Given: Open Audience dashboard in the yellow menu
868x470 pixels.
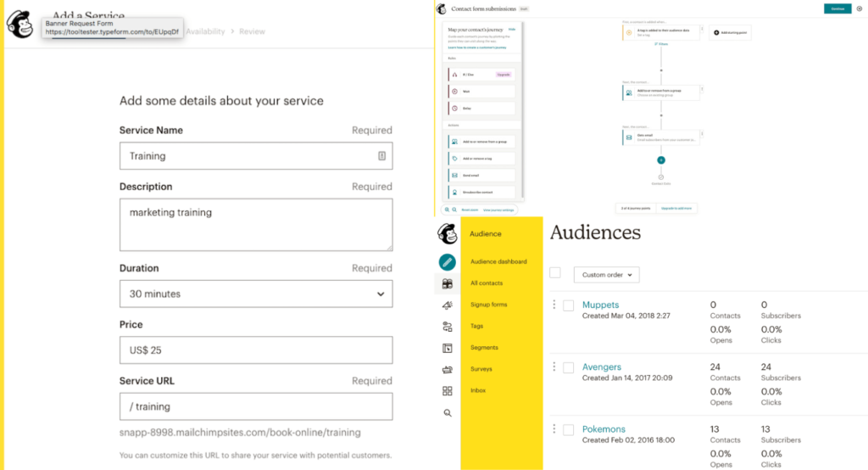Looking at the screenshot, I should (498, 261).
